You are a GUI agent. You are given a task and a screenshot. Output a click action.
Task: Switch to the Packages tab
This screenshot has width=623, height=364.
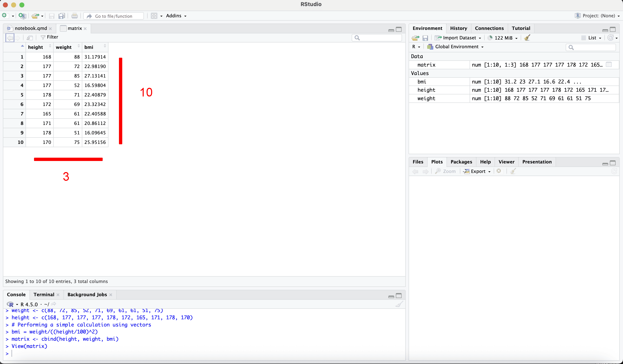(461, 162)
